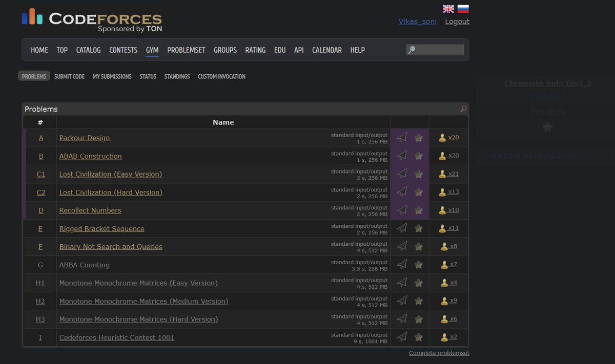Image resolution: width=615 pixels, height=364 pixels.
Task: Open the GROUPS navigation item
Action: tap(225, 50)
